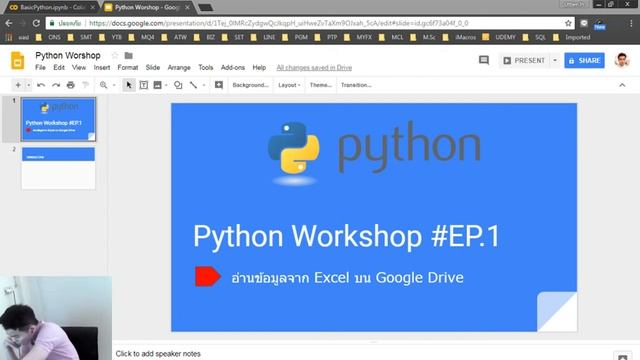
Task: Click the Transition... button
Action: click(356, 85)
